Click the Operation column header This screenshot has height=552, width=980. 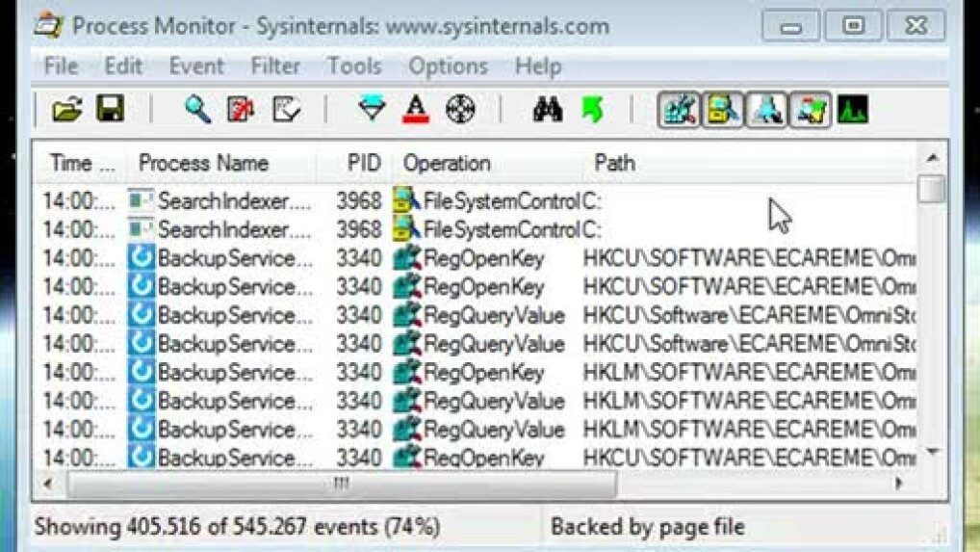(x=447, y=163)
